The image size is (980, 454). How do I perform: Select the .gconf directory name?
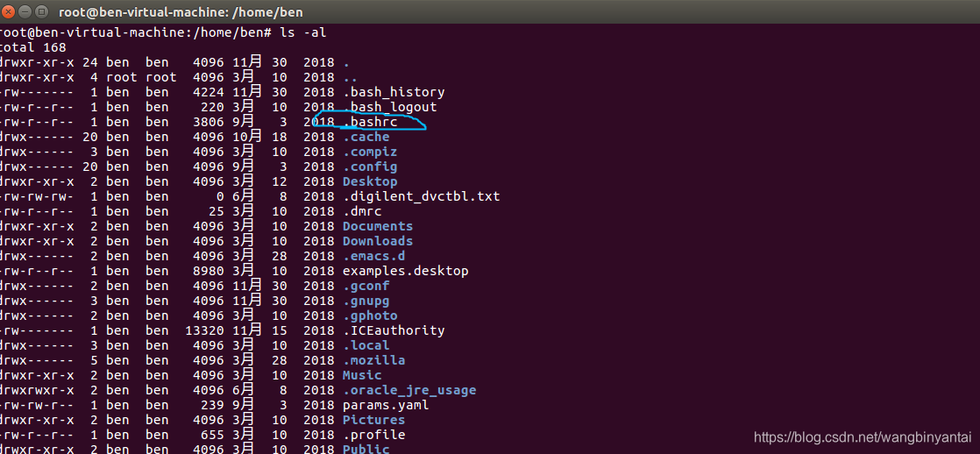pos(366,287)
